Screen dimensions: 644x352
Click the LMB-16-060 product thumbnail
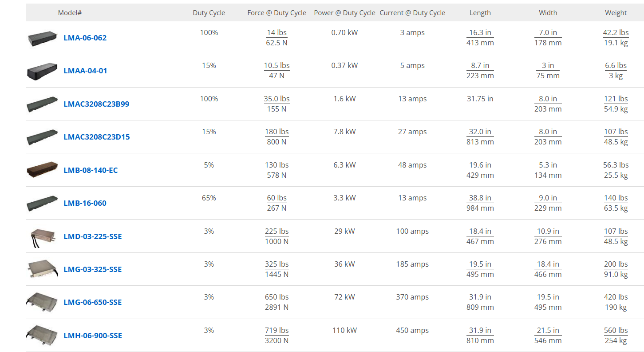pyautogui.click(x=43, y=203)
